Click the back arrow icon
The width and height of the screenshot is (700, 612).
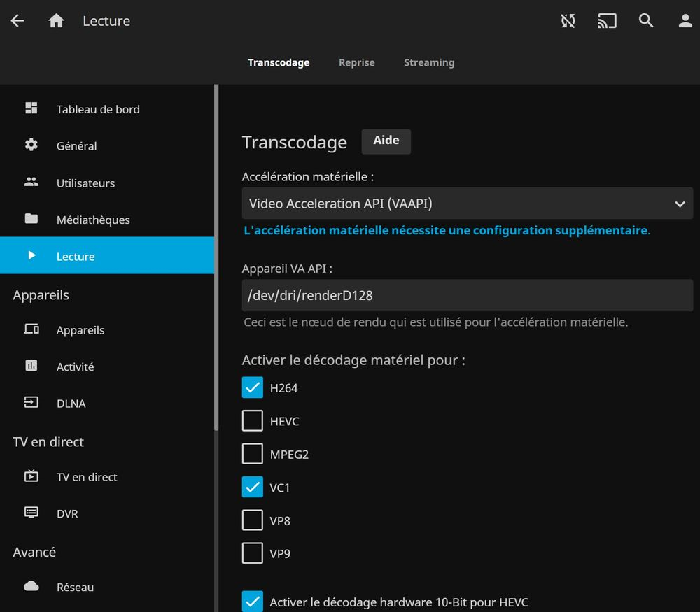pos(17,21)
